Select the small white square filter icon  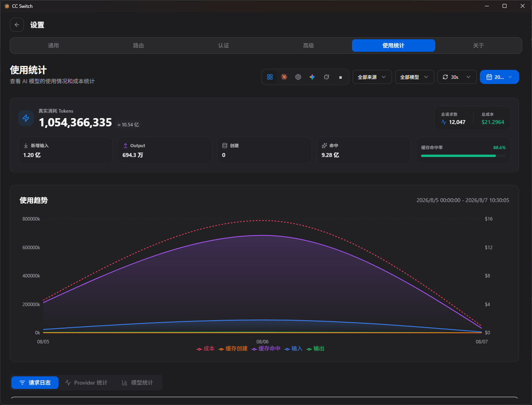pos(341,77)
